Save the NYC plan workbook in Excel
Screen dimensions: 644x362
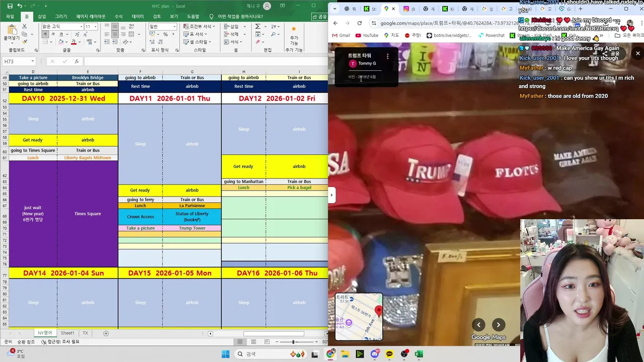tap(10, 6)
